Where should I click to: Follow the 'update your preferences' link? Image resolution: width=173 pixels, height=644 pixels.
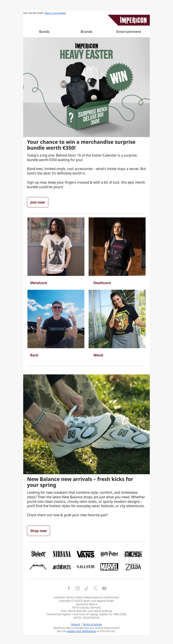(x=81, y=631)
